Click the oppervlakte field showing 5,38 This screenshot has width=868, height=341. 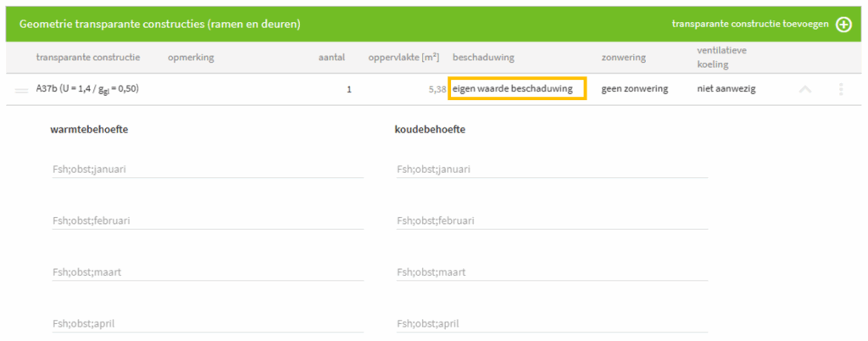[405, 88]
